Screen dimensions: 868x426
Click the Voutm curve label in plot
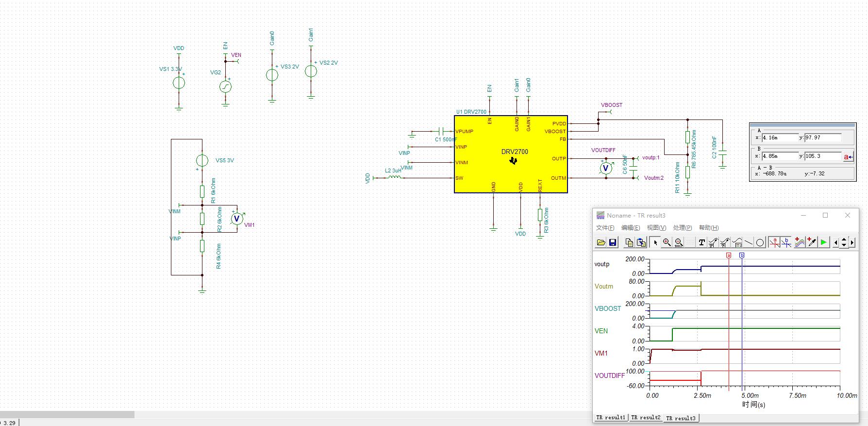coord(604,286)
